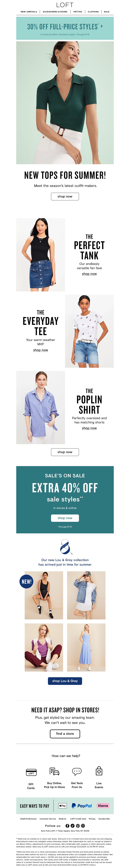Click shop now under New Tops for Summer

pos(65,196)
